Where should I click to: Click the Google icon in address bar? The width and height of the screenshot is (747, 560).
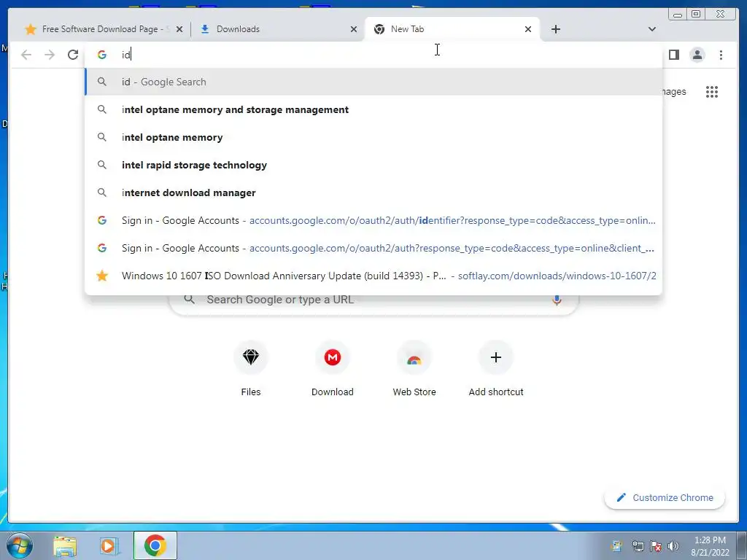[x=102, y=55]
